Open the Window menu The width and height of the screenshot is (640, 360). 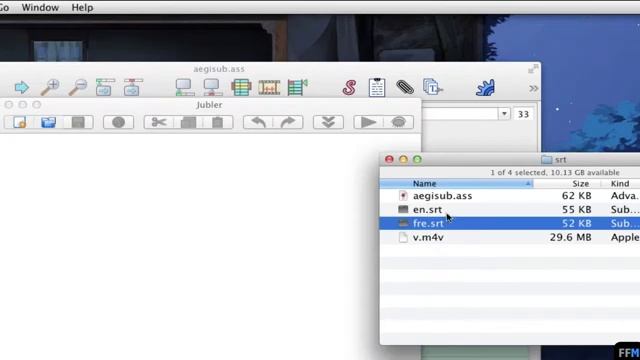click(x=40, y=7)
